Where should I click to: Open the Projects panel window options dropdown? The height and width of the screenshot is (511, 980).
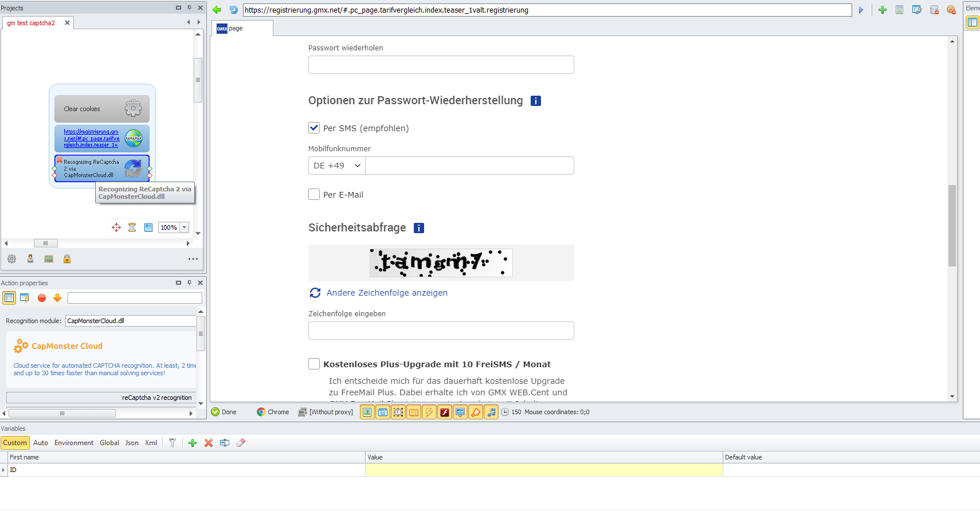[178, 7]
